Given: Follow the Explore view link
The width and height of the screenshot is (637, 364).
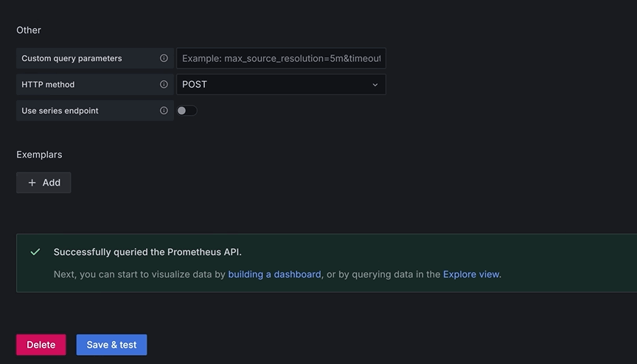Looking at the screenshot, I should (471, 274).
